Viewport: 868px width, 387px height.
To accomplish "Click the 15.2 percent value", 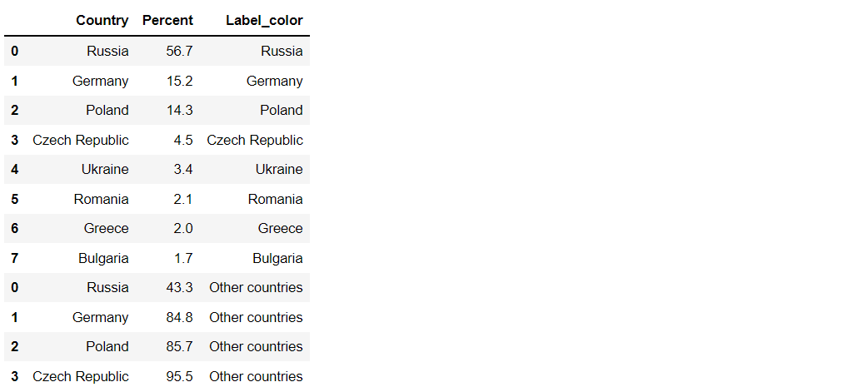I will (x=179, y=82).
